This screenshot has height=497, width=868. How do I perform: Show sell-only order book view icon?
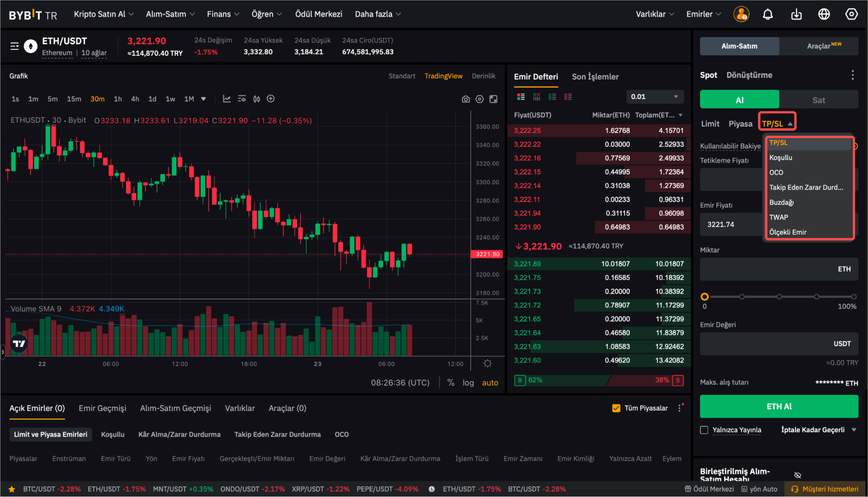tap(568, 97)
